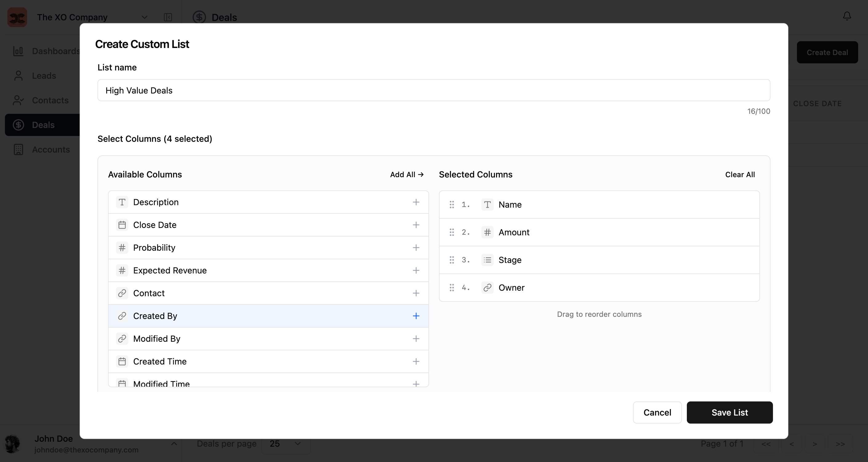Expand The XO Company workspace dropdown
Viewport: 868px width, 462px height.
pos(144,17)
